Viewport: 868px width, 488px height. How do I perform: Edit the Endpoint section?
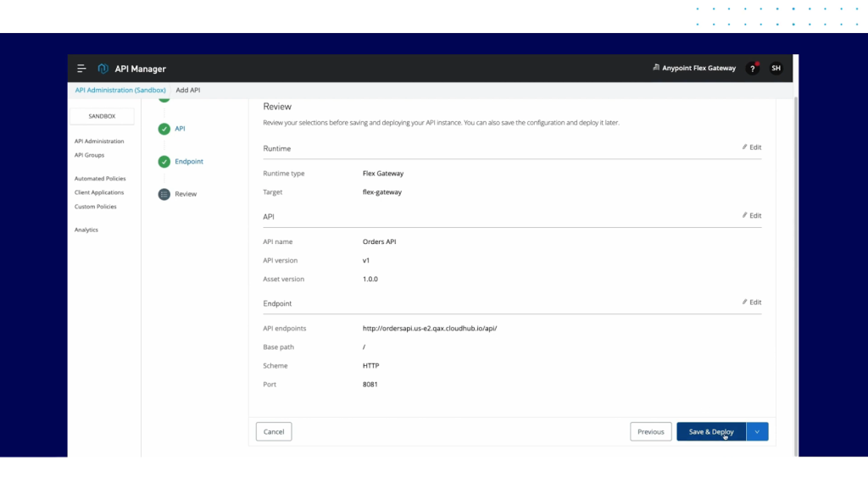point(752,302)
